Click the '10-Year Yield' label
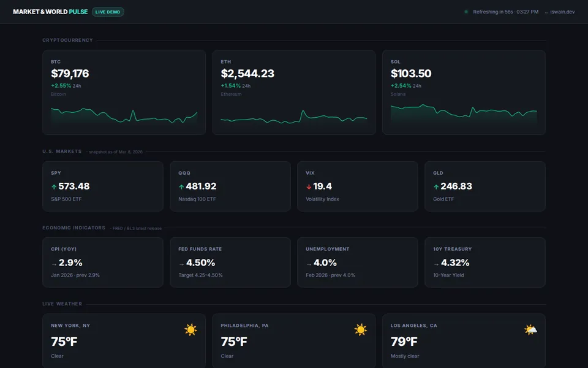 pos(448,275)
